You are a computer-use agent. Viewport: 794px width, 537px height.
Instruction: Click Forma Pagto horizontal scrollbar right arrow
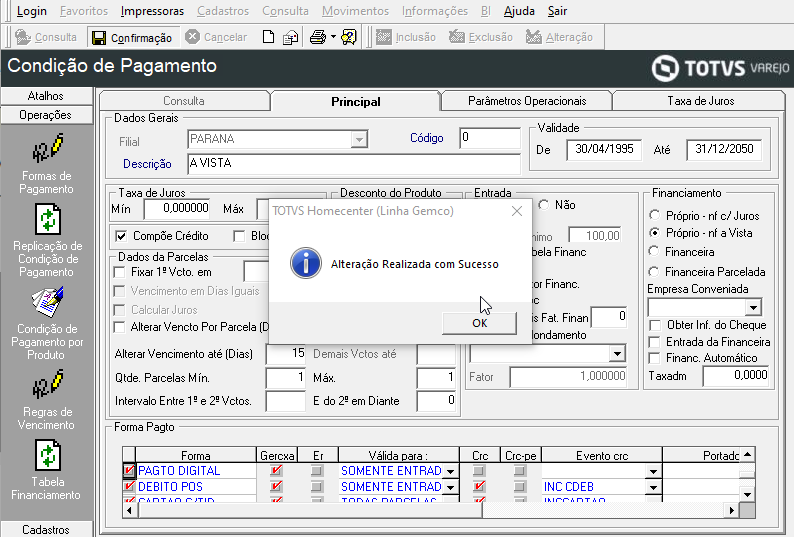[x=731, y=511]
